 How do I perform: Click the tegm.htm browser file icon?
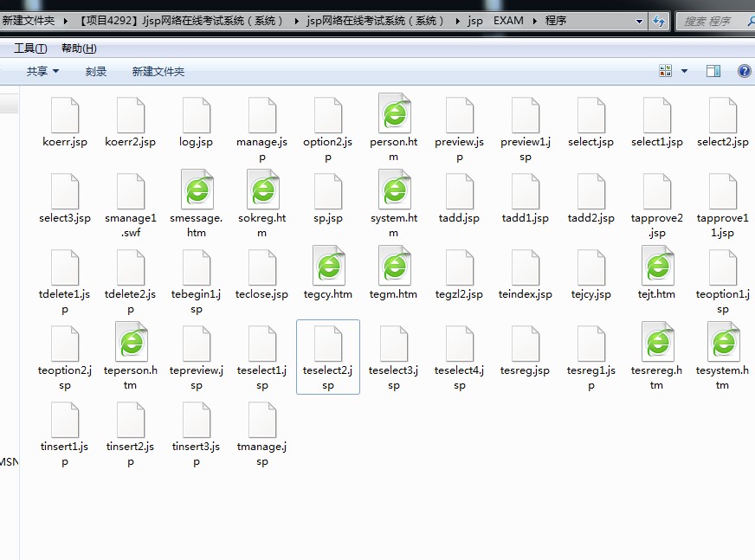coord(394,266)
